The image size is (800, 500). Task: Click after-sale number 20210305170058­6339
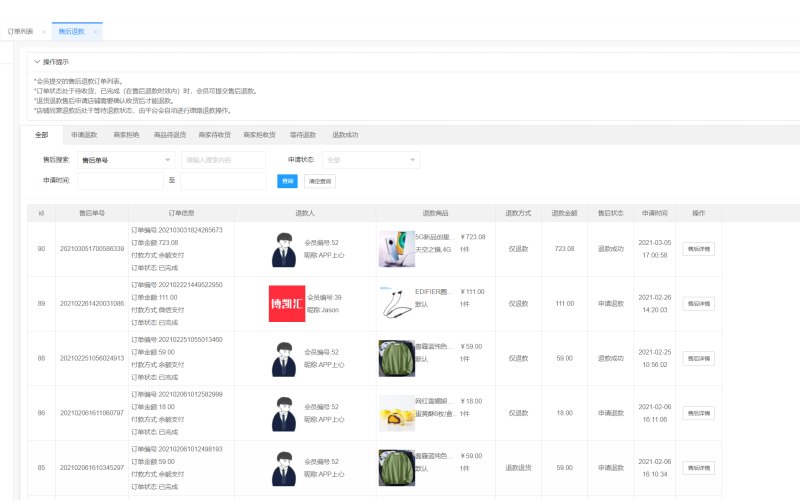point(92,249)
